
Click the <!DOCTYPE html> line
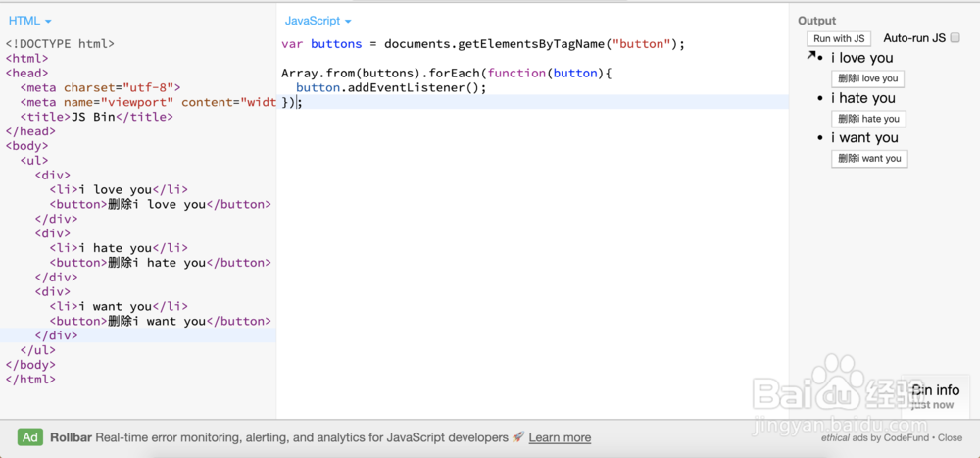click(x=60, y=44)
